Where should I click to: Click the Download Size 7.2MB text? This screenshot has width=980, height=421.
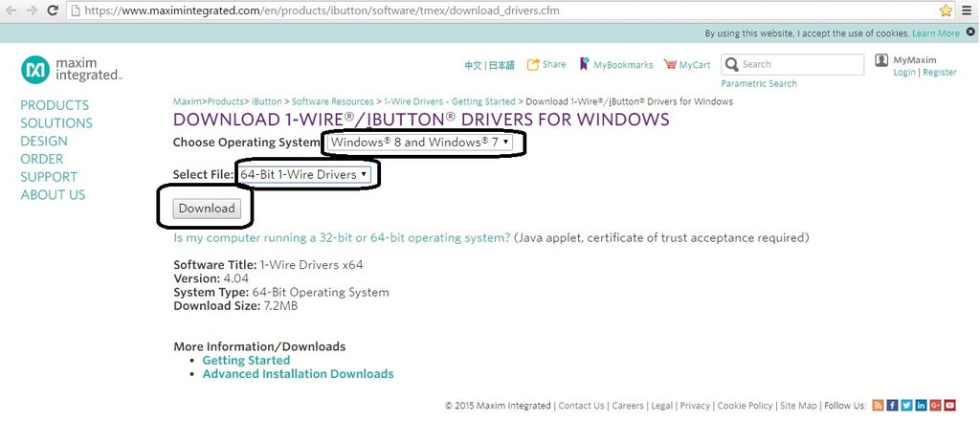coord(235,306)
